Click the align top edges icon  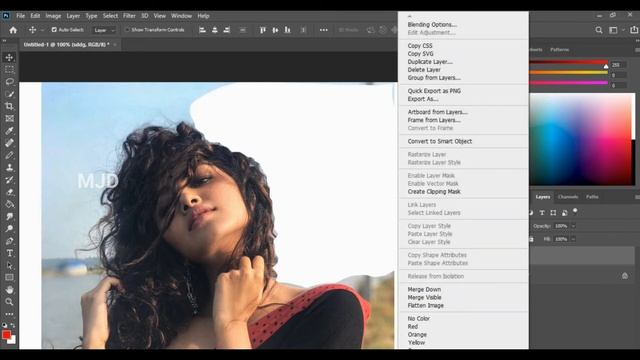(x=263, y=30)
